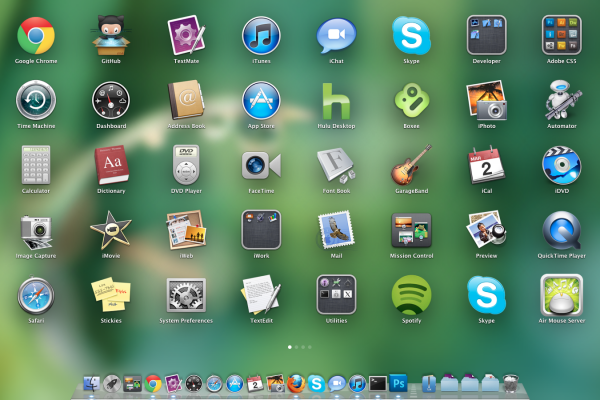Open iPhoto from the Launchpad grid
The image size is (600, 400).
tap(486, 100)
